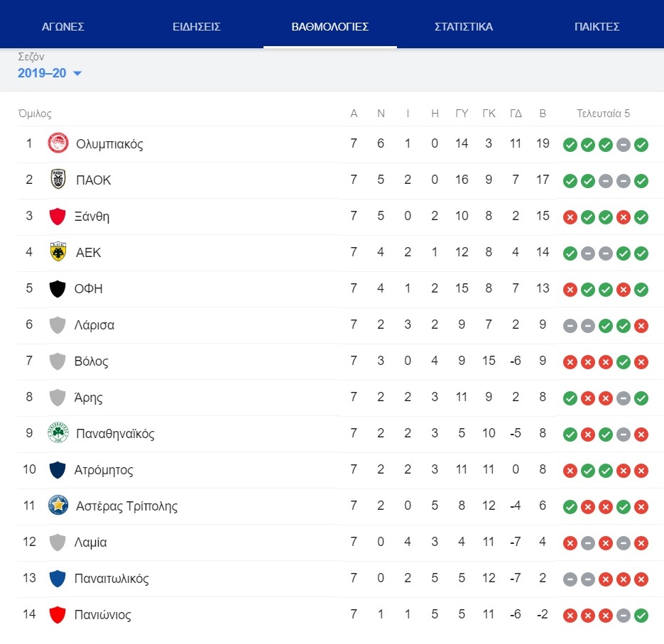This screenshot has height=644, width=664.
Task: Open the Λάρισα team link
Action: (94, 324)
